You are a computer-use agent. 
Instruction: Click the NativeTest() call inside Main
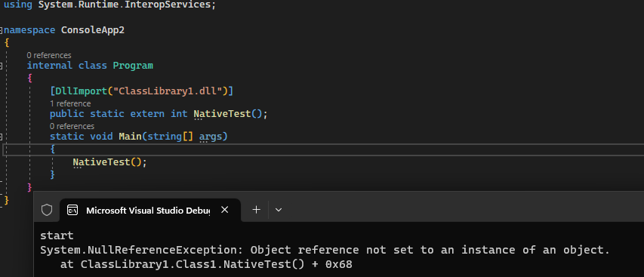[x=109, y=162]
